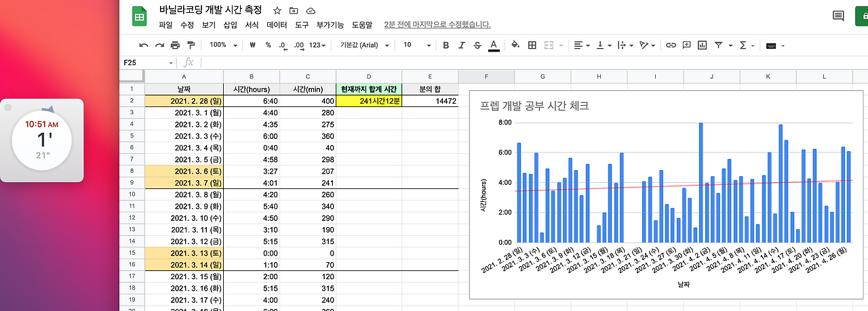
Task: Increase decimal places
Action: click(x=298, y=45)
